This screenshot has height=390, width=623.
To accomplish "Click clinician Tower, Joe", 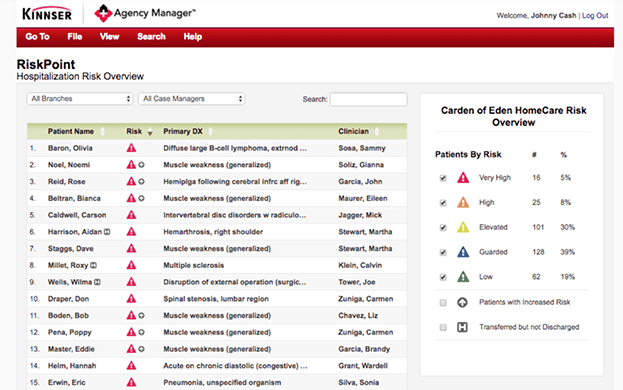I will click(357, 282).
